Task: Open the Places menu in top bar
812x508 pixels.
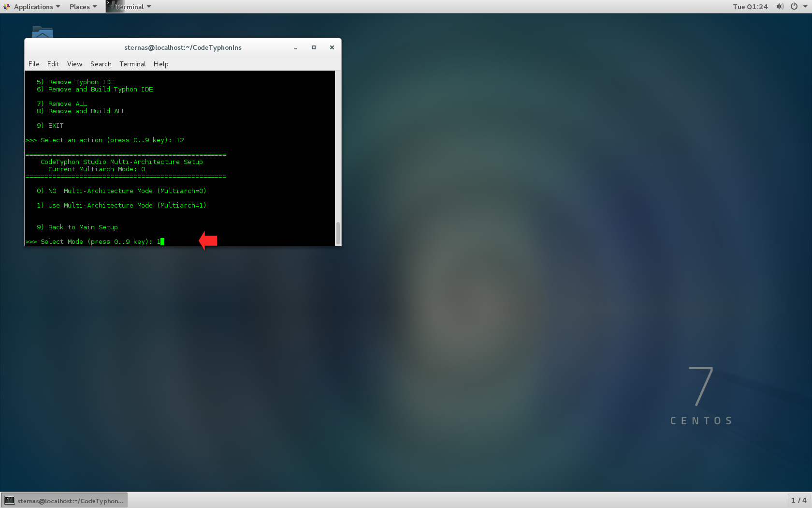Action: [x=83, y=7]
